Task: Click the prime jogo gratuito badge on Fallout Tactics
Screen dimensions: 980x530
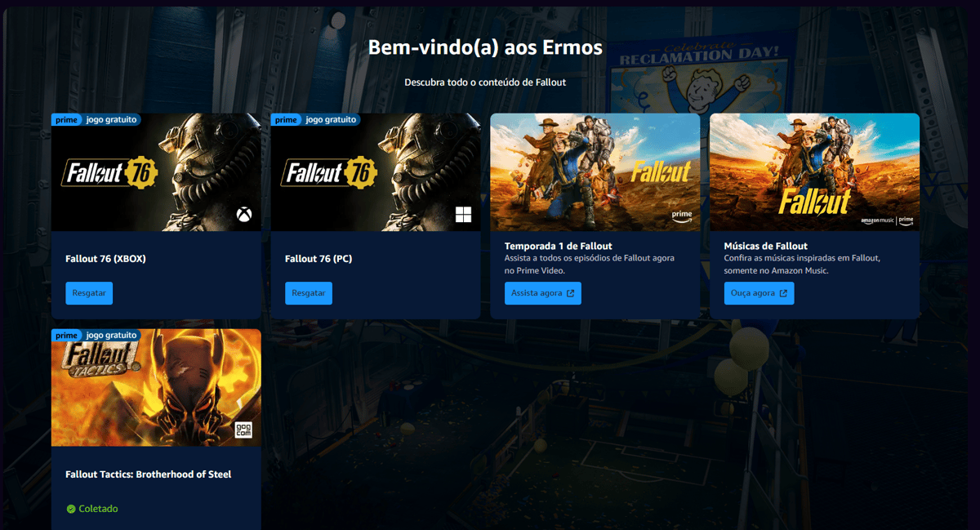Action: [96, 336]
